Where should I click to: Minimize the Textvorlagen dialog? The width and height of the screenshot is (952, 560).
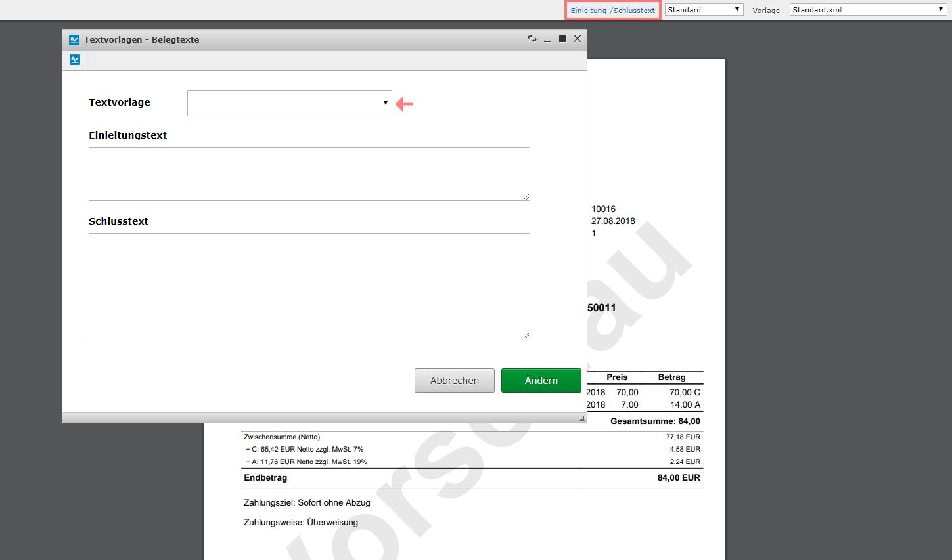(x=547, y=39)
